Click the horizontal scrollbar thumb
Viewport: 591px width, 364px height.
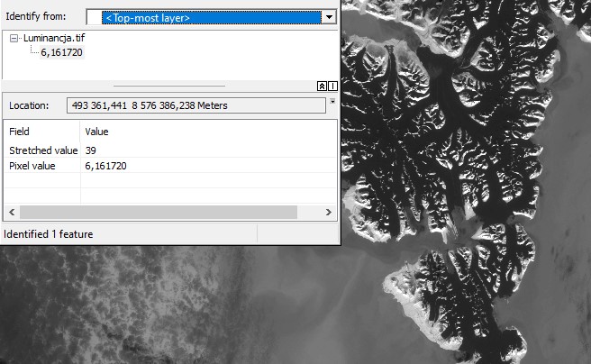click(x=158, y=212)
